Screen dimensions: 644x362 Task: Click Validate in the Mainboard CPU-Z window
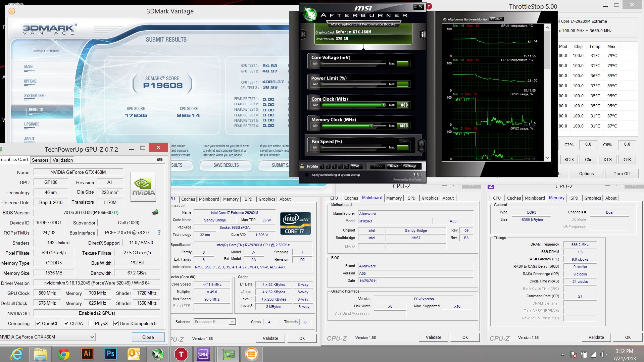coord(433,337)
